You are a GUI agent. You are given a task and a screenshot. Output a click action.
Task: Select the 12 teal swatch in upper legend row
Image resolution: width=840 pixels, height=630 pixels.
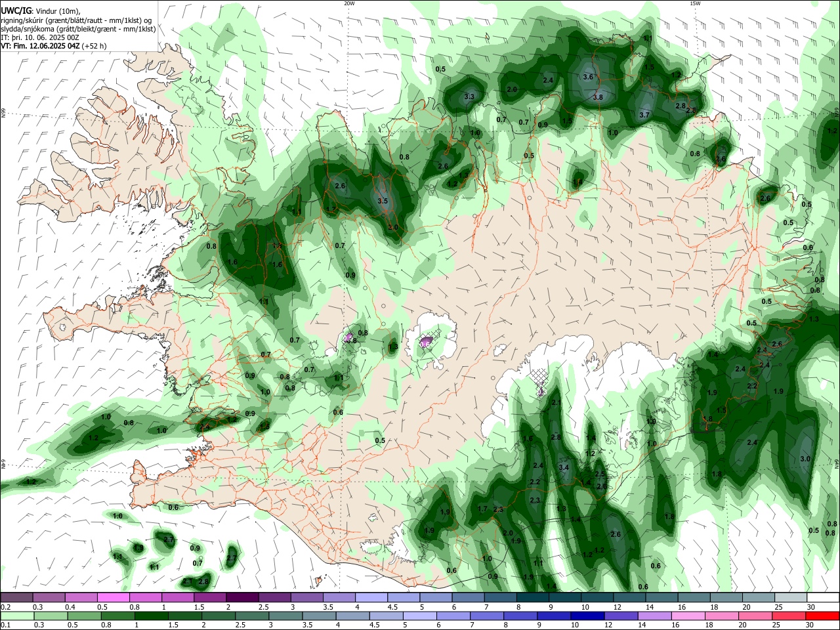point(629,598)
